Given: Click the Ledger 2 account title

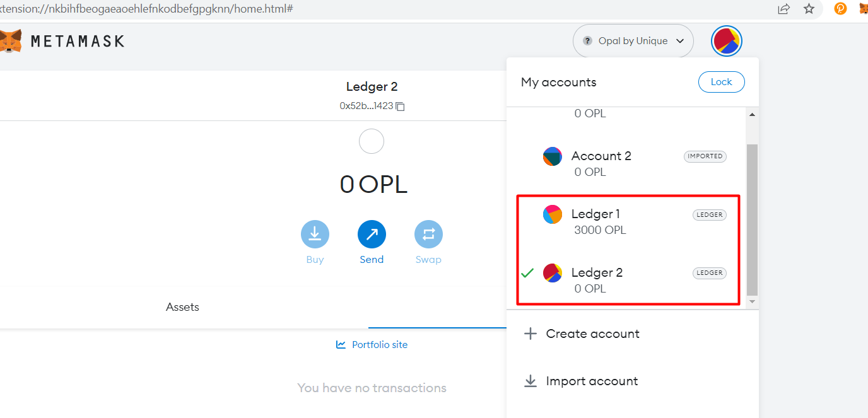Looking at the screenshot, I should click(372, 87).
